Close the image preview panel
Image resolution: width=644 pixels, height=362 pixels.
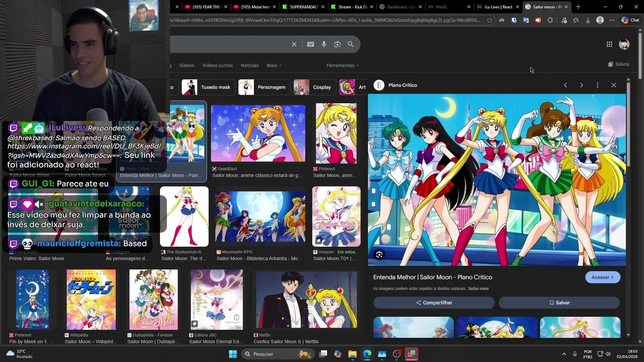[x=614, y=85]
